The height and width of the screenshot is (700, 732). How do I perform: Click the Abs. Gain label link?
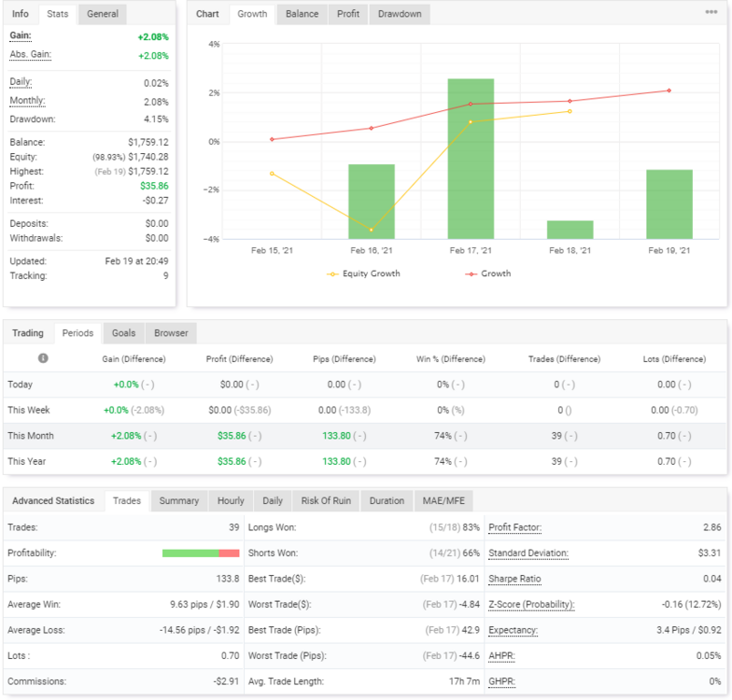30,54
